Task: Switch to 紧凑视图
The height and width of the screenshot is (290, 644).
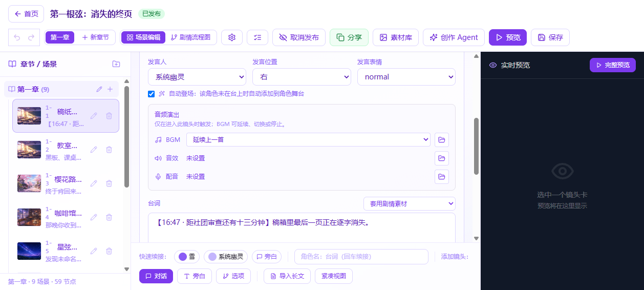Action: (x=334, y=276)
